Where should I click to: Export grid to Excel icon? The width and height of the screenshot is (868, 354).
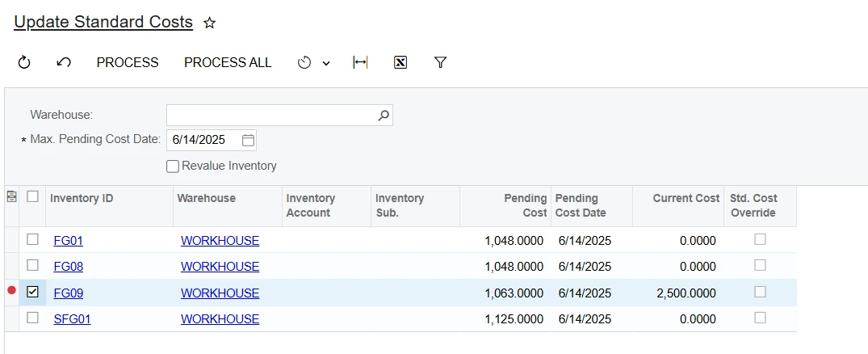point(400,62)
